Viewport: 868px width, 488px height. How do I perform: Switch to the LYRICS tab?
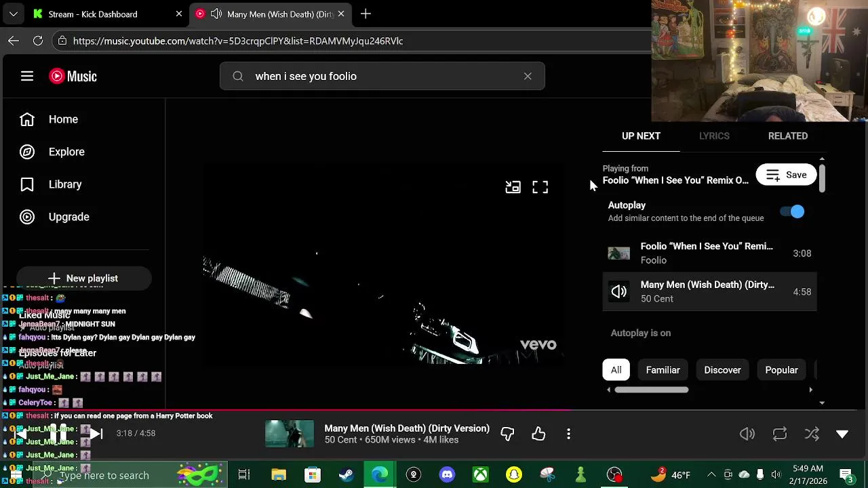click(x=714, y=136)
